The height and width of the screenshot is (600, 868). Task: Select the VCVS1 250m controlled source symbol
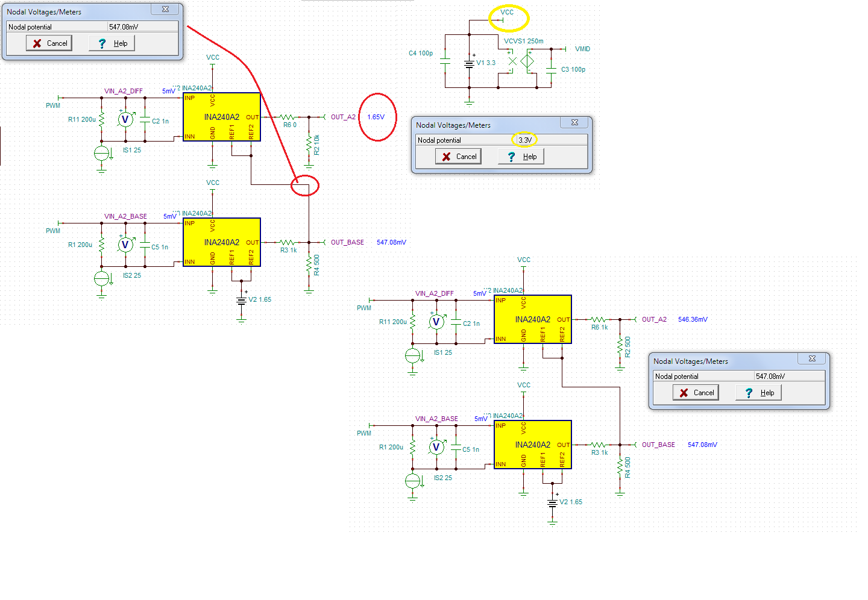coord(520,61)
